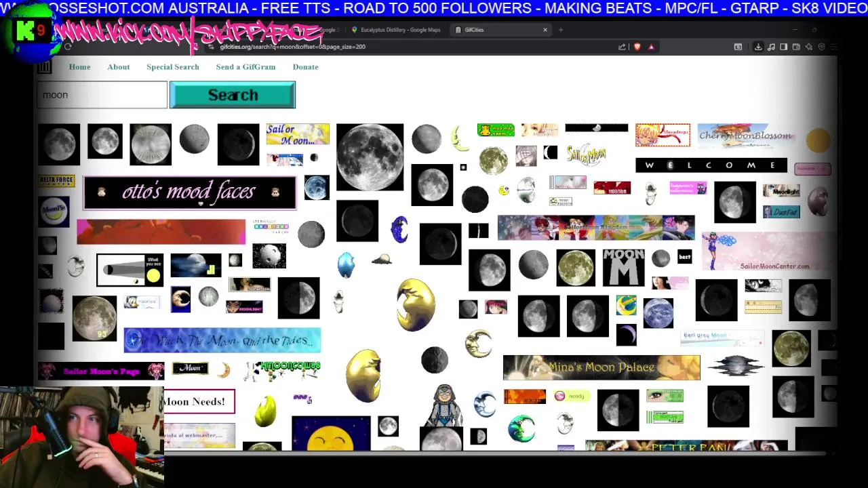Open the CherryMoonBlossom banner

click(746, 136)
